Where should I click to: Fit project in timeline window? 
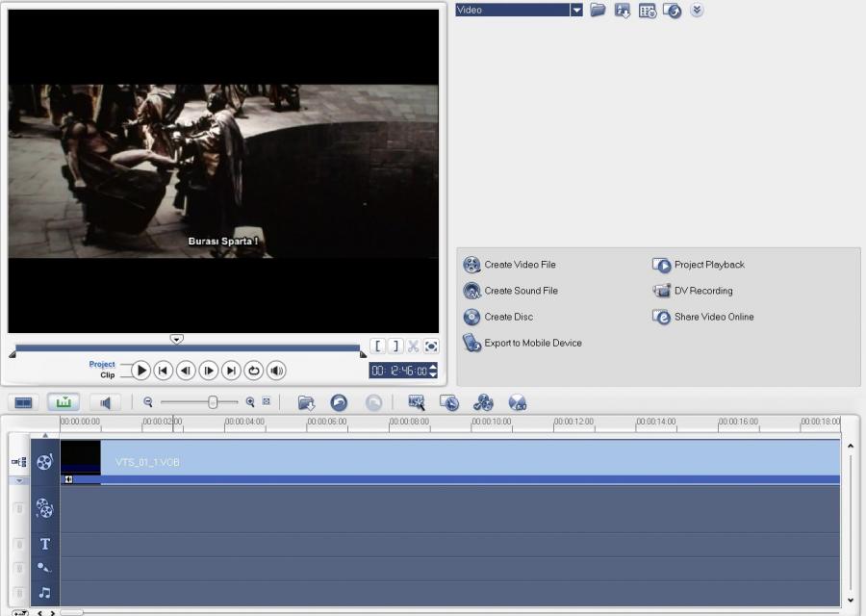pyautogui.click(x=267, y=401)
